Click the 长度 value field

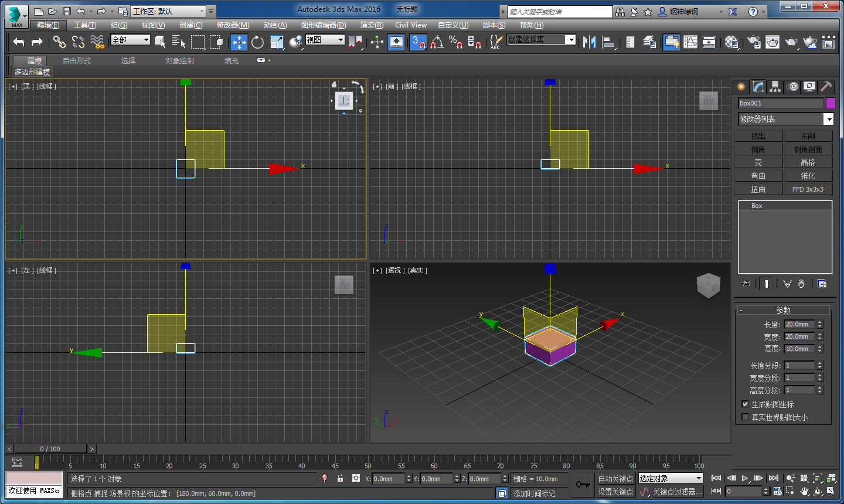tap(799, 324)
